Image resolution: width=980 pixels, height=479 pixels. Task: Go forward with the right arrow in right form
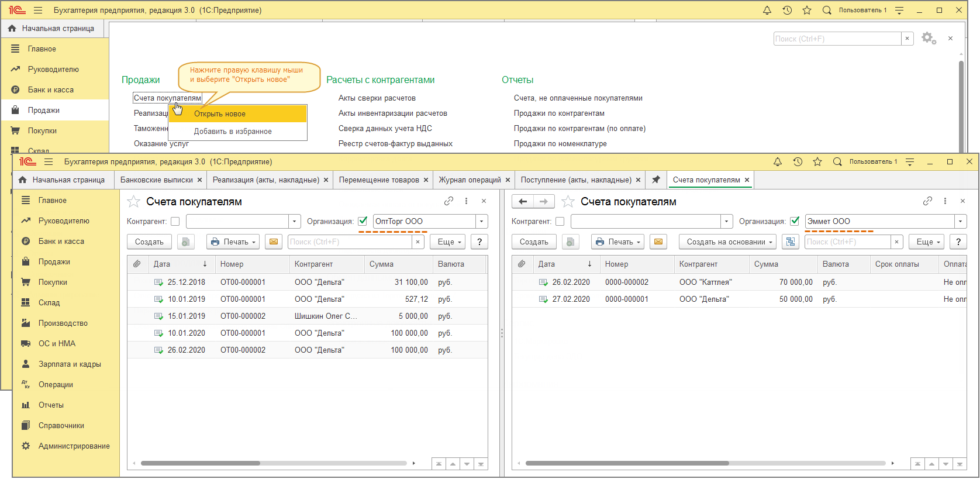tap(544, 202)
